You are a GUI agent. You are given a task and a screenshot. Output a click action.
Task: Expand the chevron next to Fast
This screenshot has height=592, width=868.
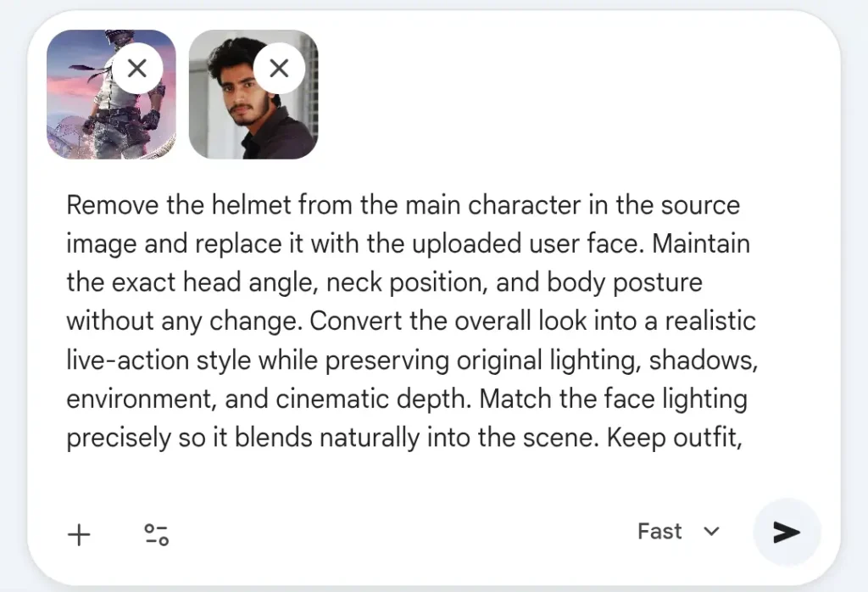coord(710,531)
